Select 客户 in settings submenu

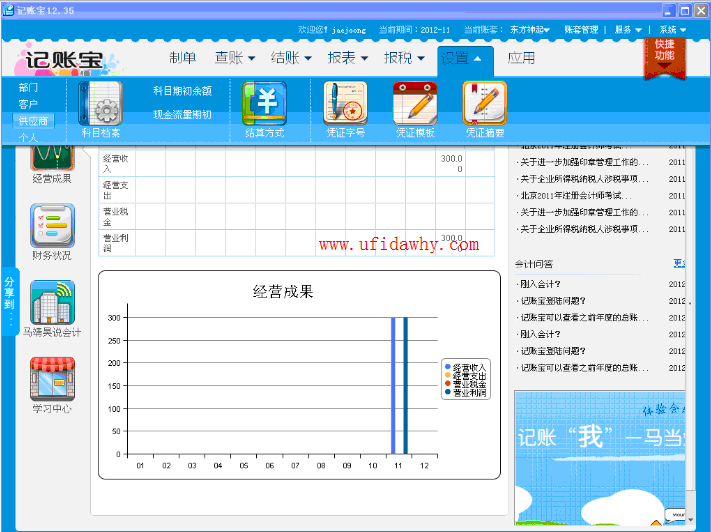[28, 104]
